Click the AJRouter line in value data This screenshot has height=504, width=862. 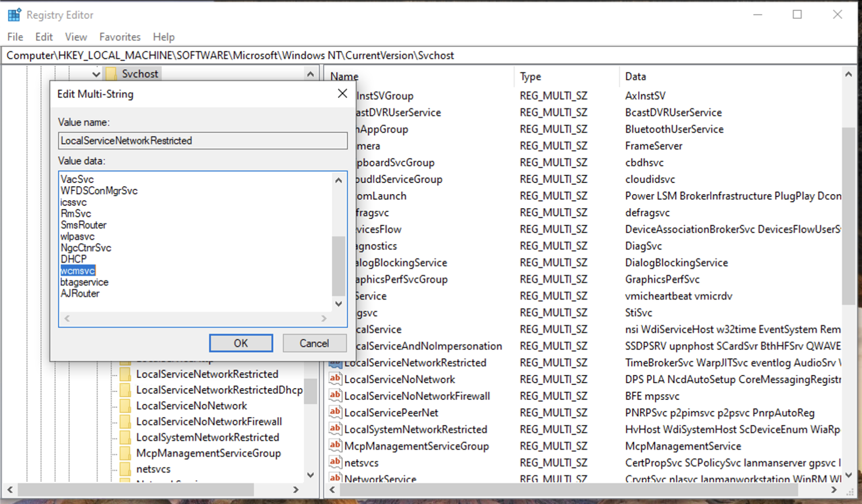[80, 293]
